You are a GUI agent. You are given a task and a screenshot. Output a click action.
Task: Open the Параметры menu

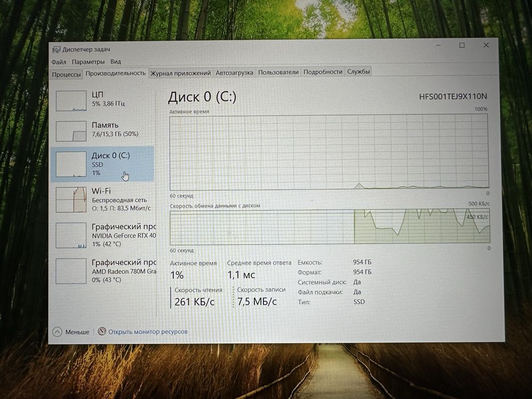[x=88, y=62]
